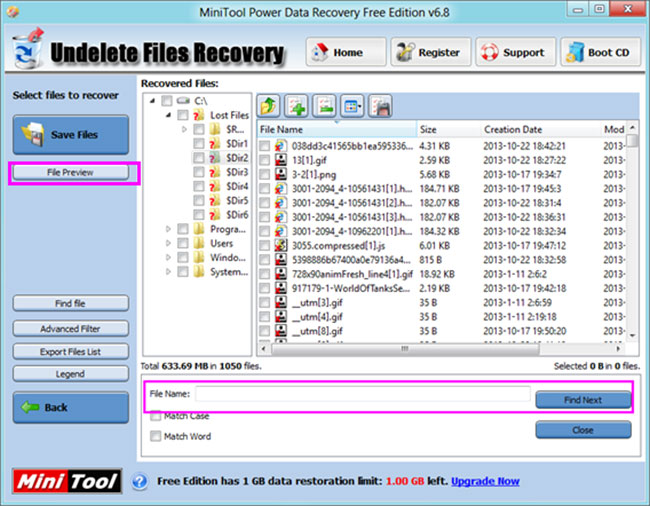Image resolution: width=650 pixels, height=506 pixels.
Task: Click the file icon for 13[1].gif
Action: click(281, 160)
